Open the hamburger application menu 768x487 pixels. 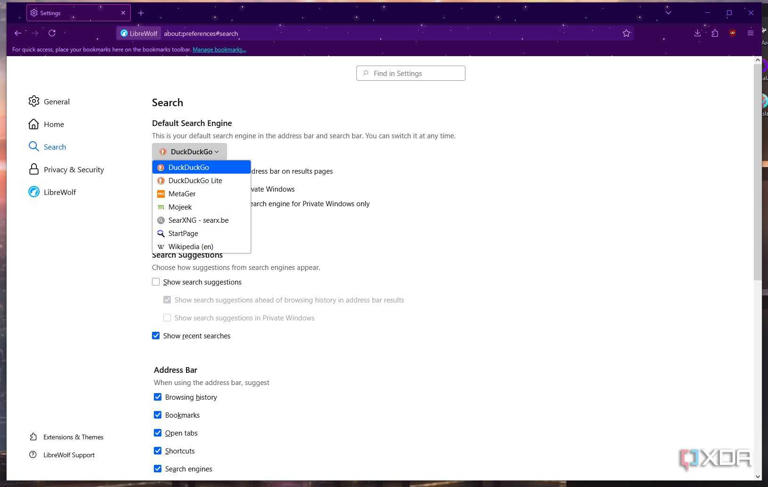[x=750, y=33]
